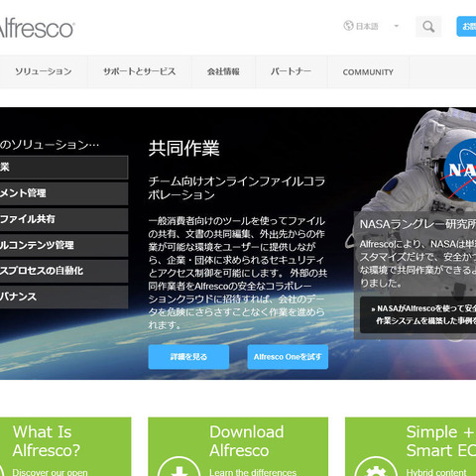Open the Simple + Smart ECM tile
The image size is (476, 476).
[411, 446]
